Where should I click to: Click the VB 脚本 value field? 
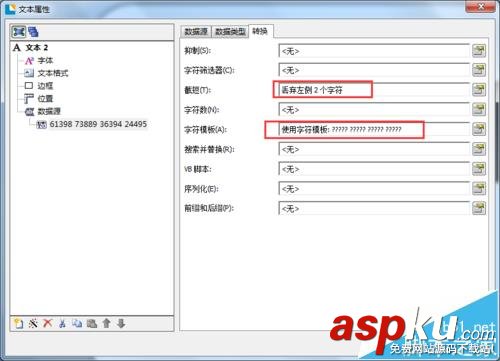tap(374, 169)
